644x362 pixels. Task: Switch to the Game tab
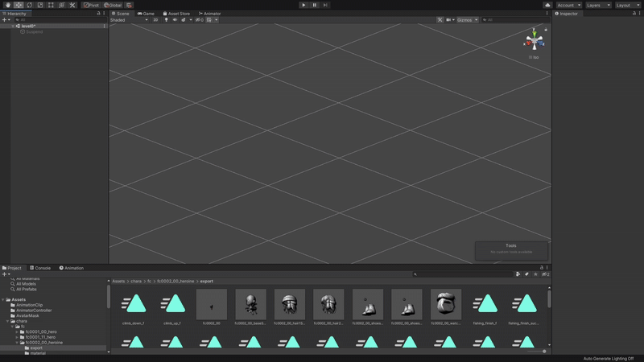coord(146,14)
